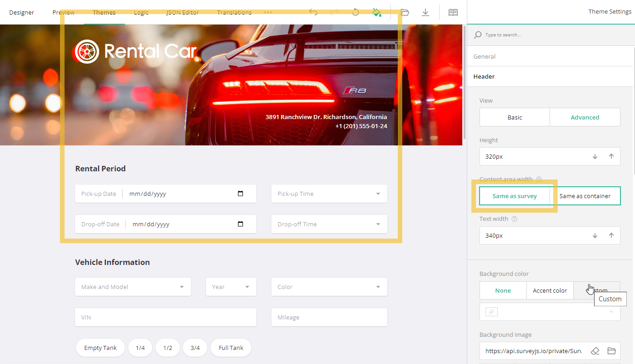Image resolution: width=635 pixels, height=364 pixels.
Task: Open a theme file via the folder icon
Action: pos(405,12)
